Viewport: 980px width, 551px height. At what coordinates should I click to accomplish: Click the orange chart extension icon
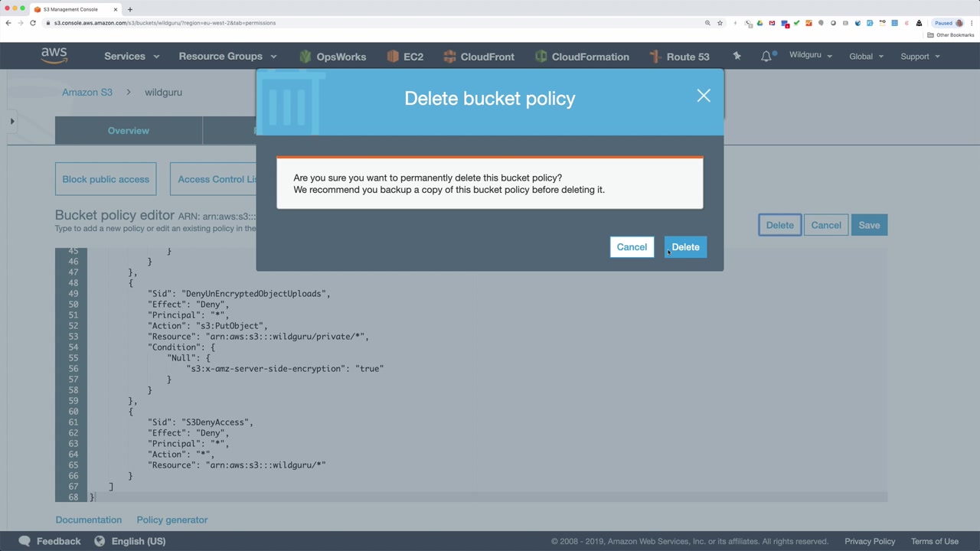[x=808, y=23]
